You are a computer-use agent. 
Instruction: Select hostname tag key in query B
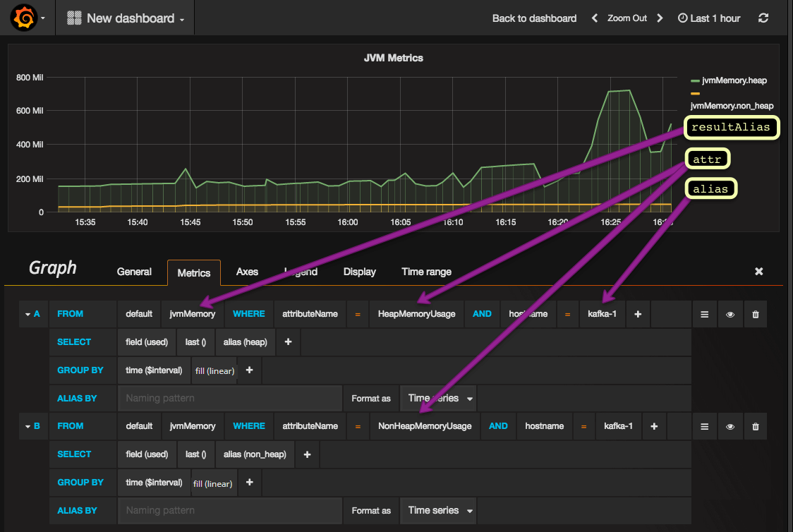click(544, 426)
